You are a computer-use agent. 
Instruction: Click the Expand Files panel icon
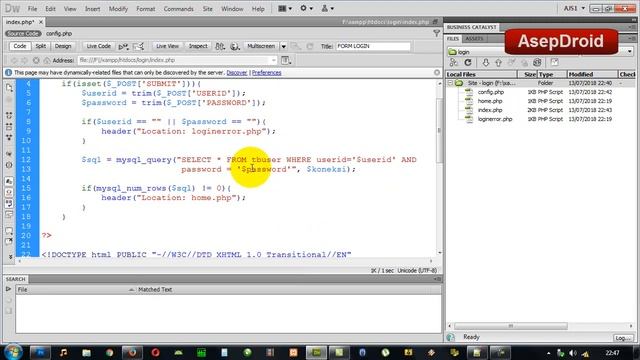coord(554,62)
